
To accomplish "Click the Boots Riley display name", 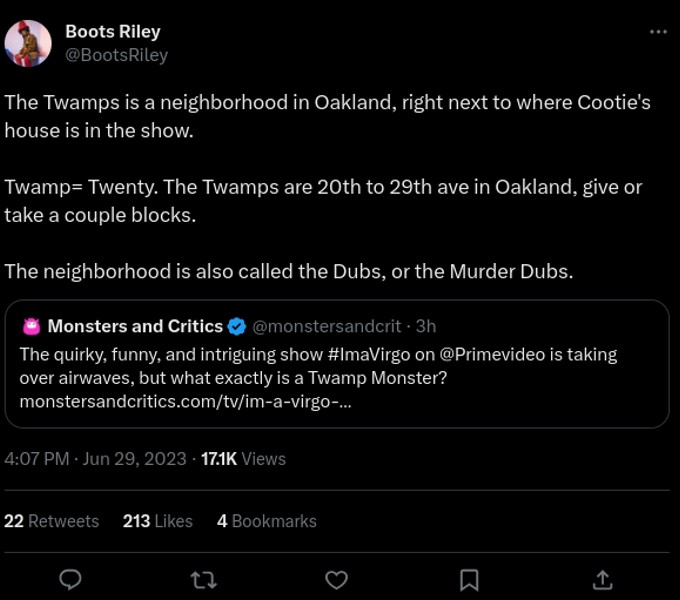I will tap(112, 32).
